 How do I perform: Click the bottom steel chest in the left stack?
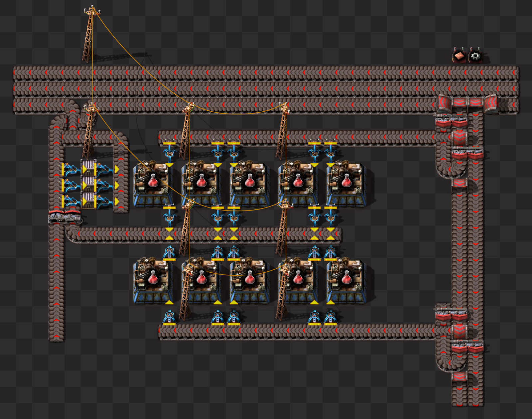88,200
